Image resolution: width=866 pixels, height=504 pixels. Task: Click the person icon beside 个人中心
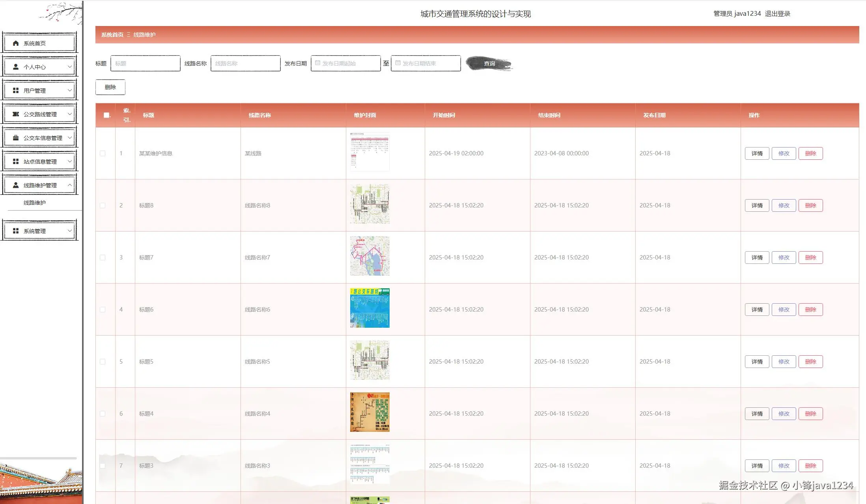[x=16, y=67]
